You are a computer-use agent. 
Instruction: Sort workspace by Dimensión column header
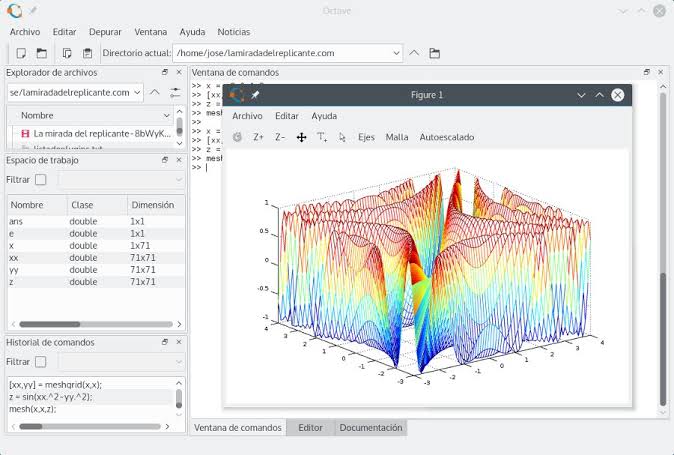pos(156,205)
